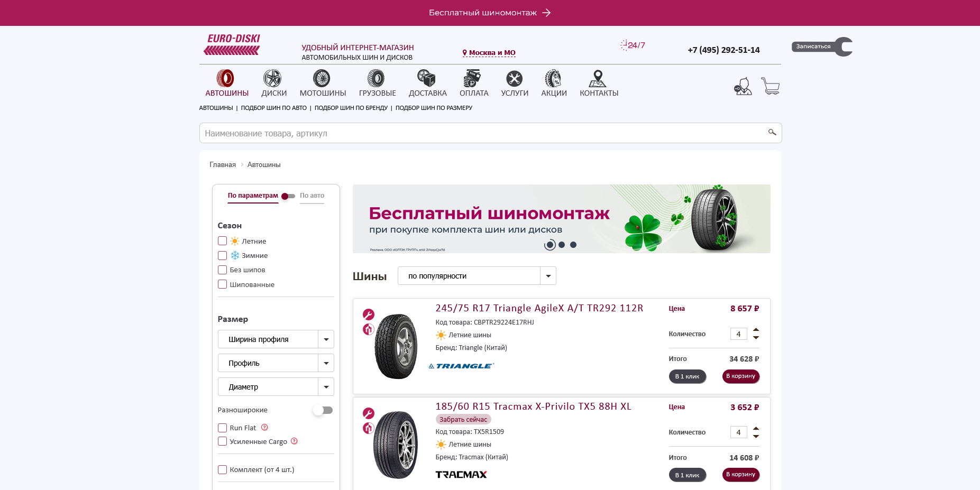Click the Записаться wrench button
Viewport: 980px width, 490px height.
click(x=822, y=47)
